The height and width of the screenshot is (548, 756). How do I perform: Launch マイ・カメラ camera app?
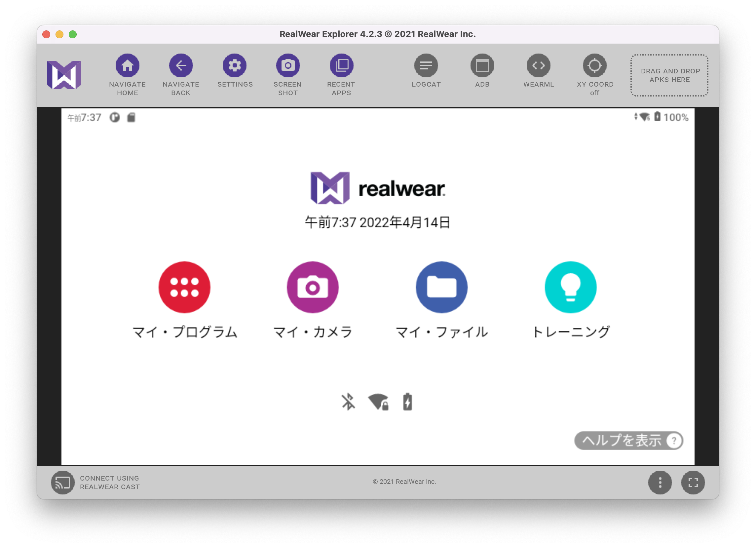click(313, 287)
